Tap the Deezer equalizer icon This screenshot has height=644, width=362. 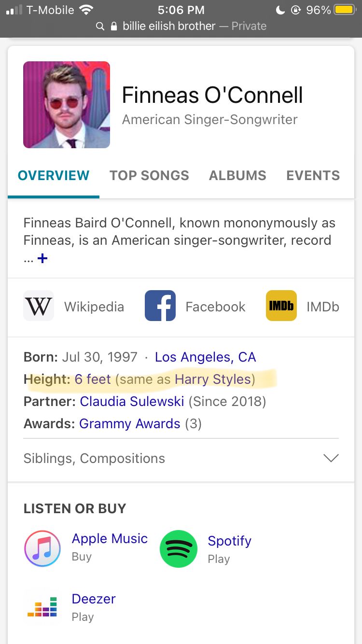42,607
